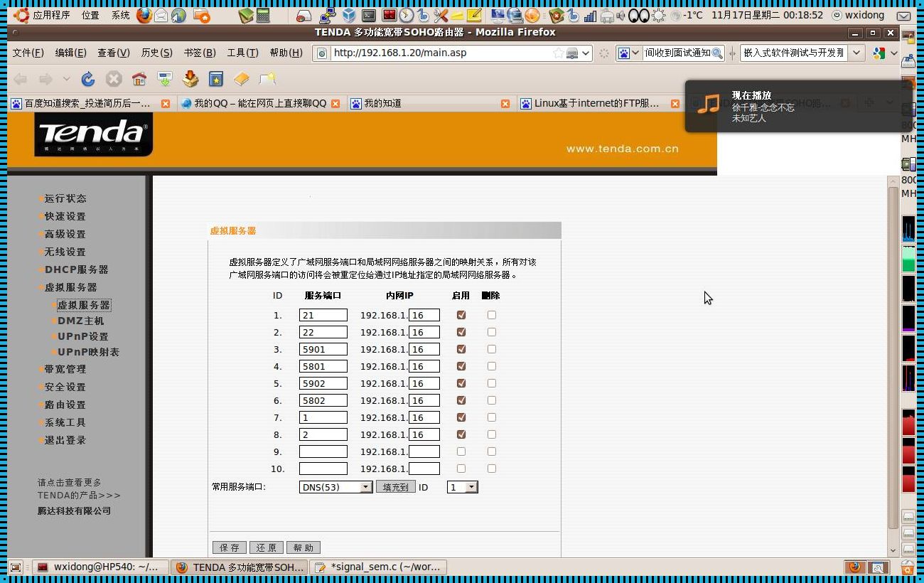This screenshot has width=924, height=583.
Task: Click the 填充到 fill-to button
Action: [395, 487]
